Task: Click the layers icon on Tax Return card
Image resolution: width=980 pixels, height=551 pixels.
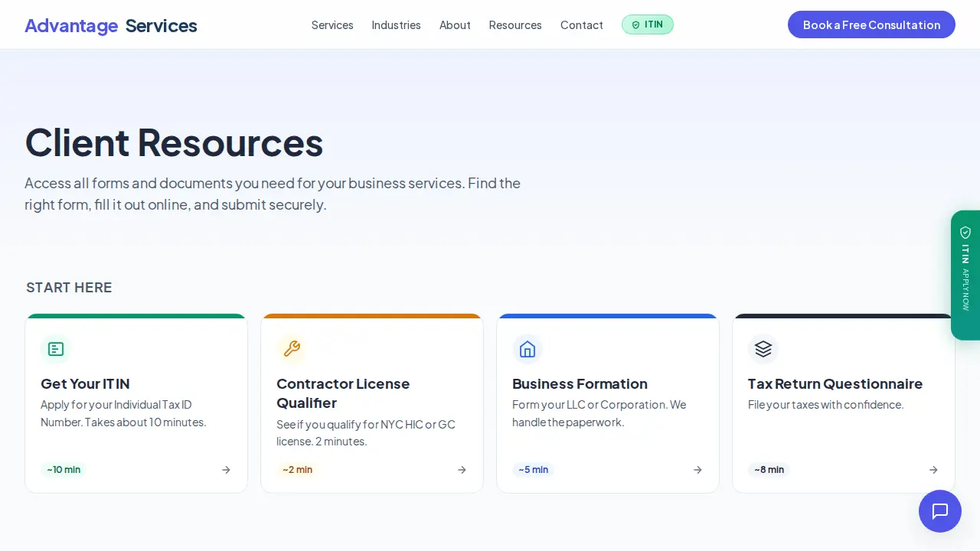Action: [x=763, y=350]
